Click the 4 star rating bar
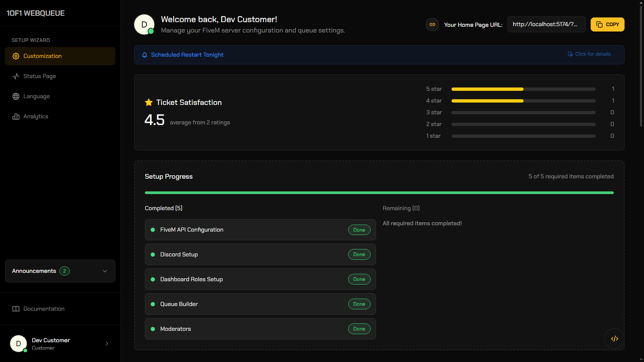Image resolution: width=644 pixels, height=362 pixels. [x=523, y=101]
